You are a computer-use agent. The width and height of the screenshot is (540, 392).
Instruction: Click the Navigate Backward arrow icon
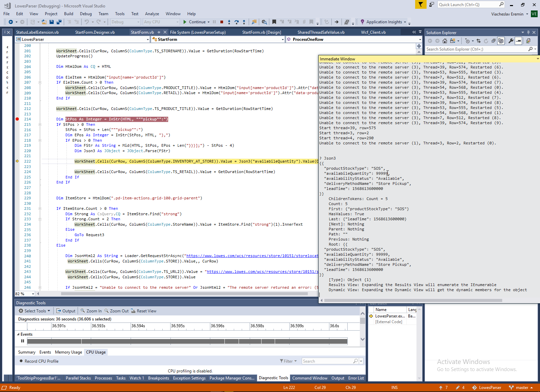click(x=11, y=22)
